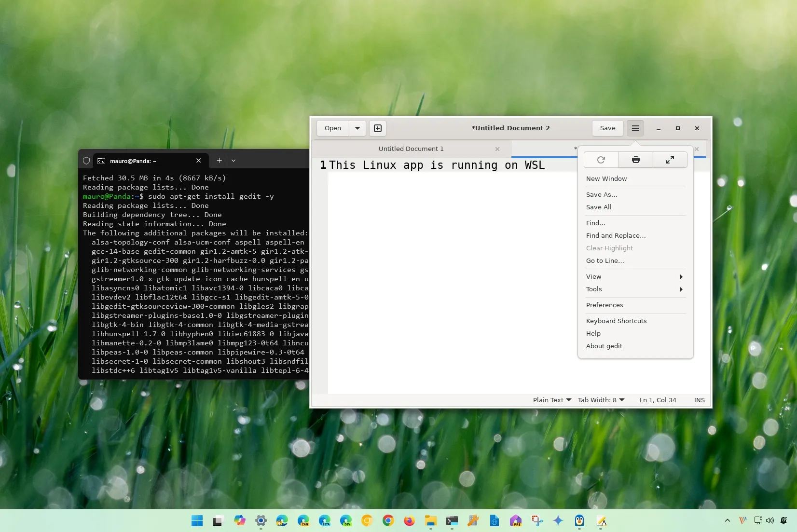797x532 pixels.
Task: Open Settings gear in taskbar
Action: click(261, 520)
